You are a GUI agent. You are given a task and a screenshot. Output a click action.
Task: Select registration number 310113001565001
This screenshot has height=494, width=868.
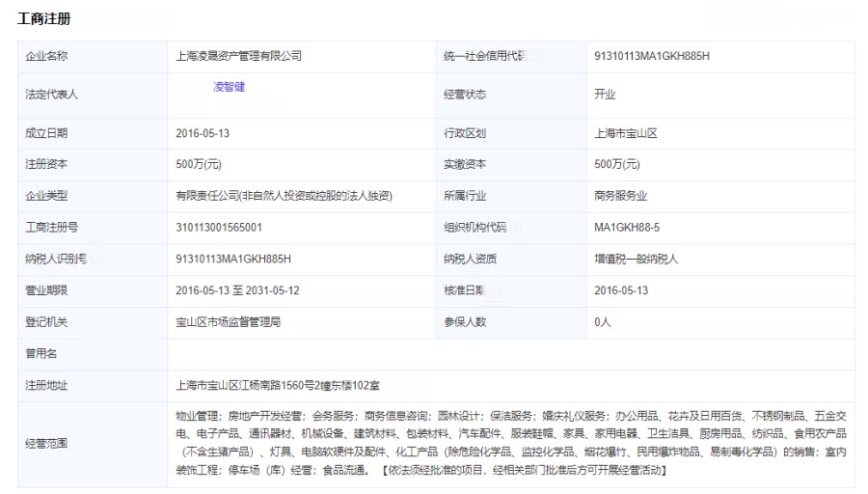pyautogui.click(x=219, y=228)
